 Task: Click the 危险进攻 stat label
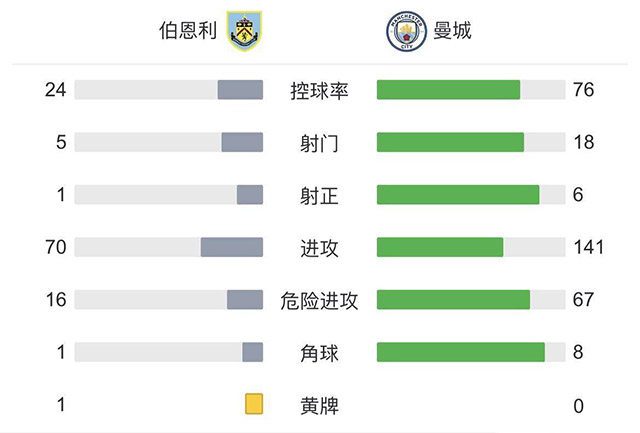coord(319,300)
